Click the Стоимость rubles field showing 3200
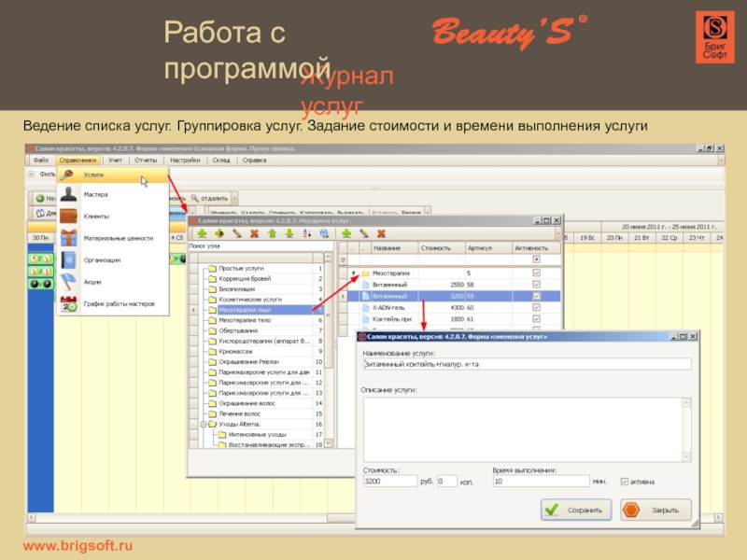Viewport: 747px width, 560px height. 389,482
